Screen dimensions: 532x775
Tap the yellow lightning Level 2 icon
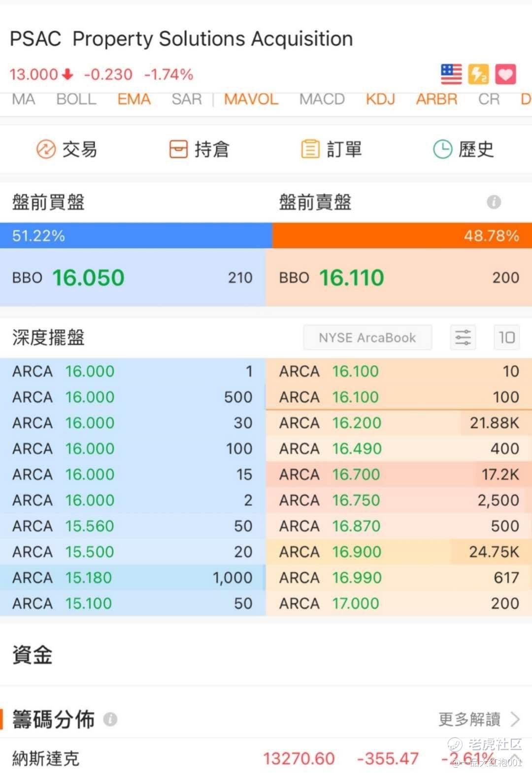click(x=478, y=74)
